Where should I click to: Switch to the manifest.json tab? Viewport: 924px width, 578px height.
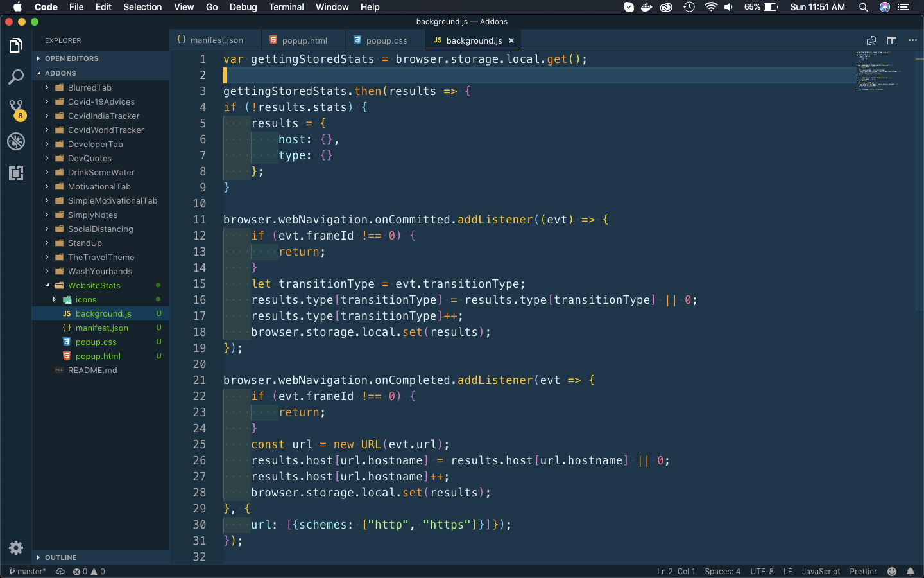216,40
